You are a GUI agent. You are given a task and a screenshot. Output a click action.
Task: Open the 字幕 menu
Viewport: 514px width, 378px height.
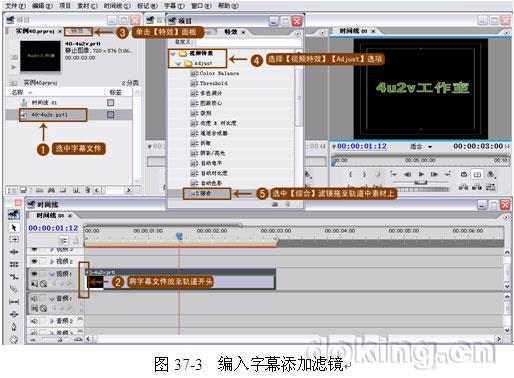pos(174,6)
